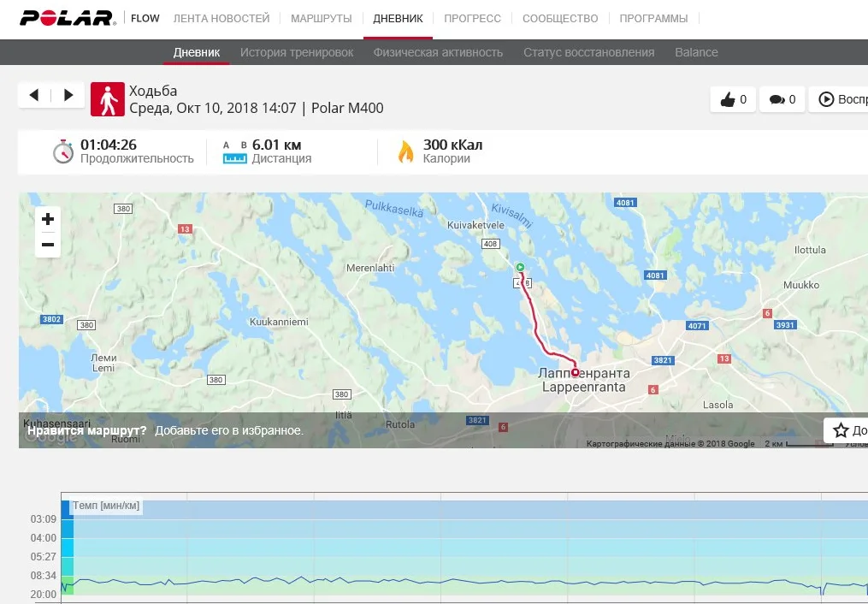Image resolution: width=868 pixels, height=604 pixels.
Task: Click the Ilottula map label
Action: (810, 250)
